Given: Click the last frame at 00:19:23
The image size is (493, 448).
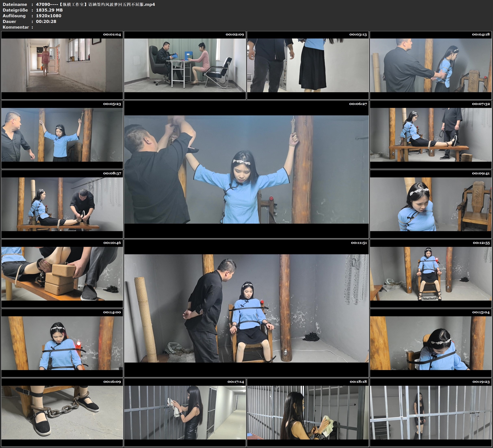Looking at the screenshot, I should [431, 412].
